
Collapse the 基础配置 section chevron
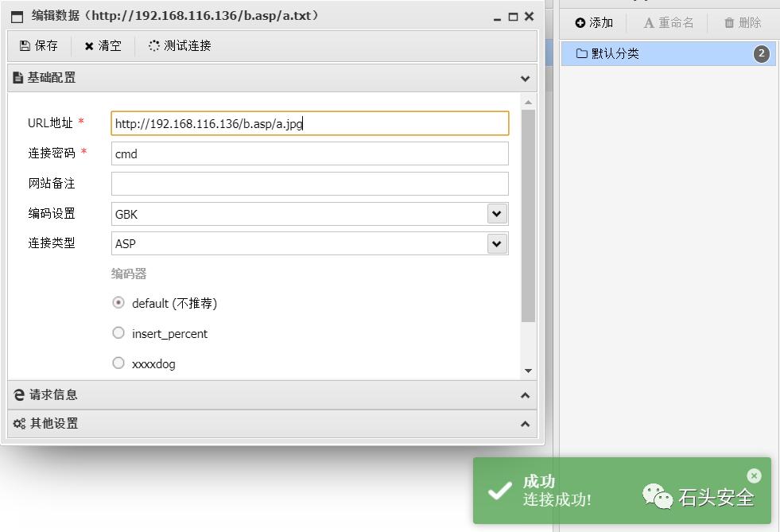pyautogui.click(x=525, y=79)
